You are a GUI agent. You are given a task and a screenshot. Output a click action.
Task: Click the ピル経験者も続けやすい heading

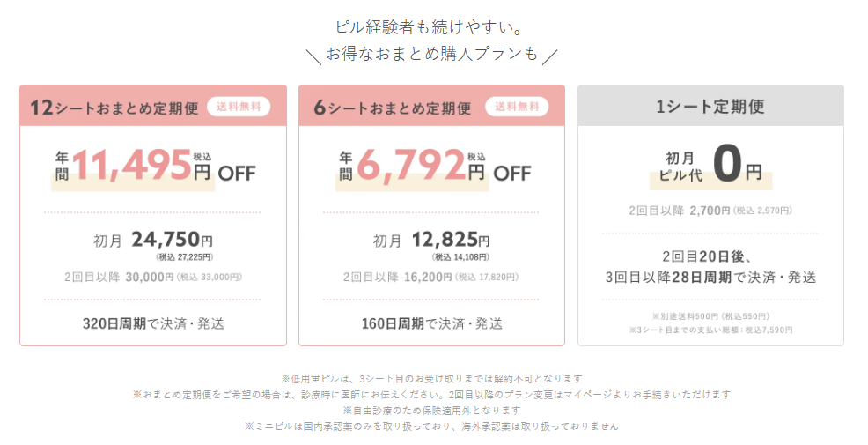click(x=431, y=27)
